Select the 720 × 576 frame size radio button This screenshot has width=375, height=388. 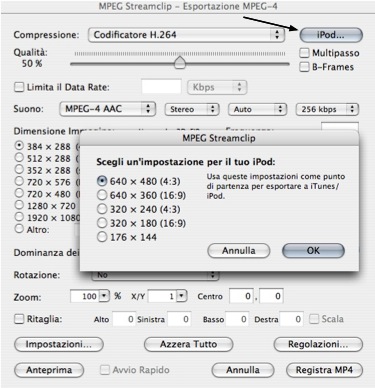point(20,181)
